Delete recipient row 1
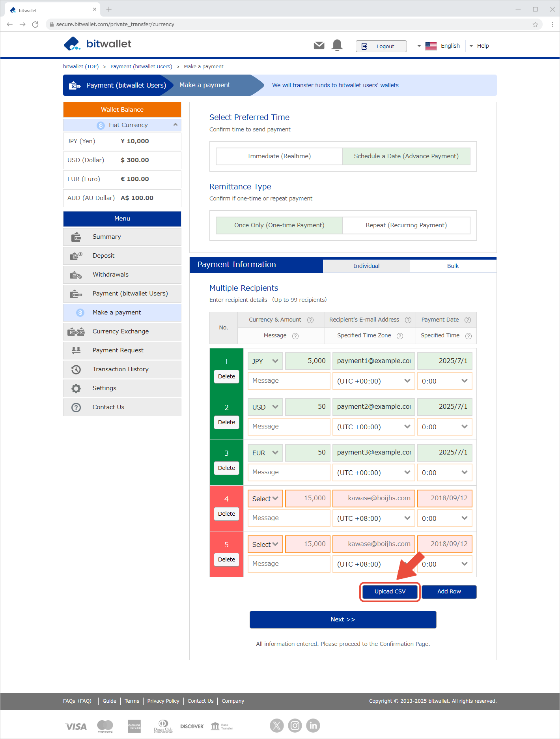The width and height of the screenshot is (560, 739). pyautogui.click(x=226, y=376)
